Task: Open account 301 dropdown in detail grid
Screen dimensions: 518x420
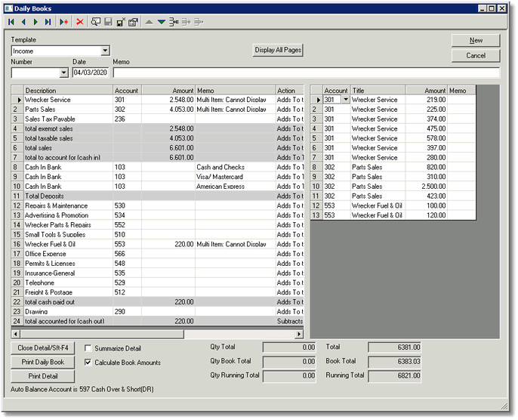Action: (x=346, y=100)
